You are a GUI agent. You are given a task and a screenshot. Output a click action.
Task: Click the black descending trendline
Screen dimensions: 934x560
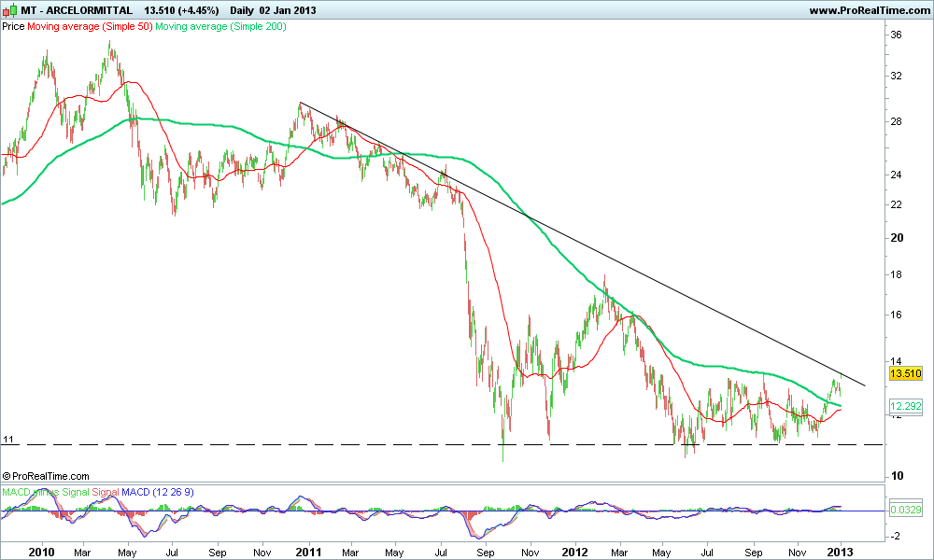pyautogui.click(x=583, y=244)
